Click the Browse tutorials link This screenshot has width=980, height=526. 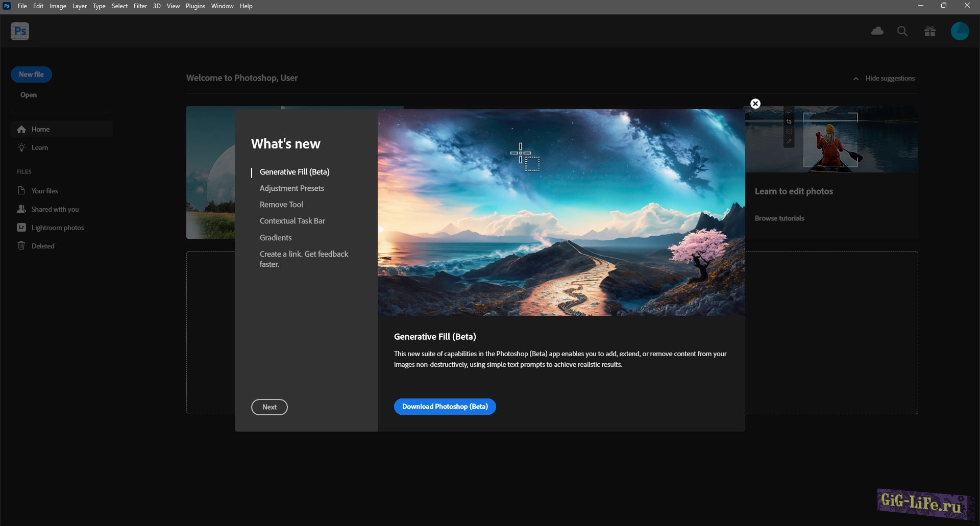click(779, 218)
